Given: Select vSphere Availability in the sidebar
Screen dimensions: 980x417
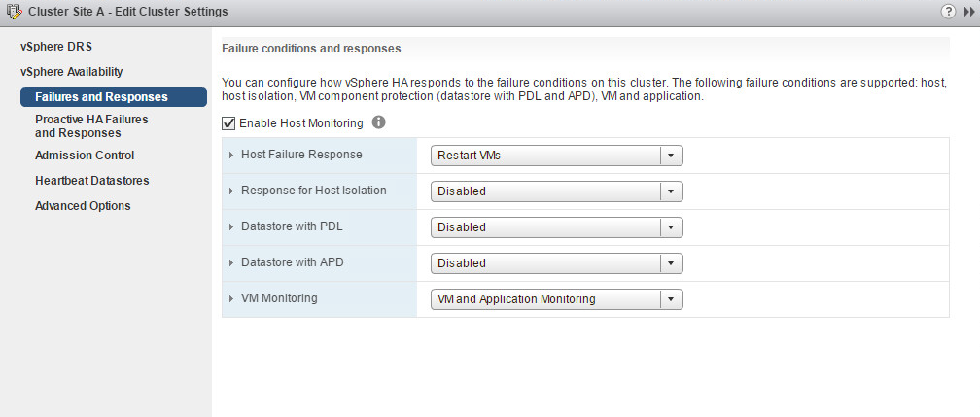Looking at the screenshot, I should point(71,72).
